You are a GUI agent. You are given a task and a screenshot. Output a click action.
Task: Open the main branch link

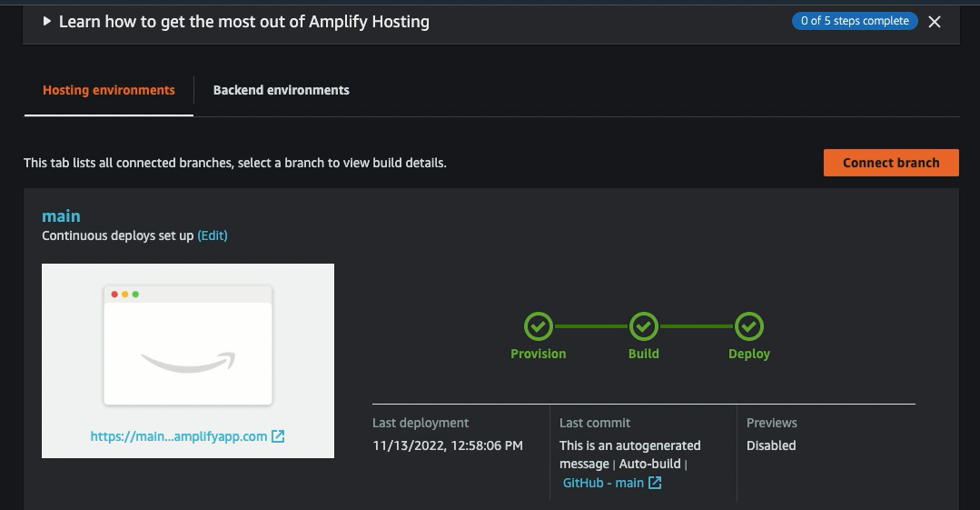point(61,215)
